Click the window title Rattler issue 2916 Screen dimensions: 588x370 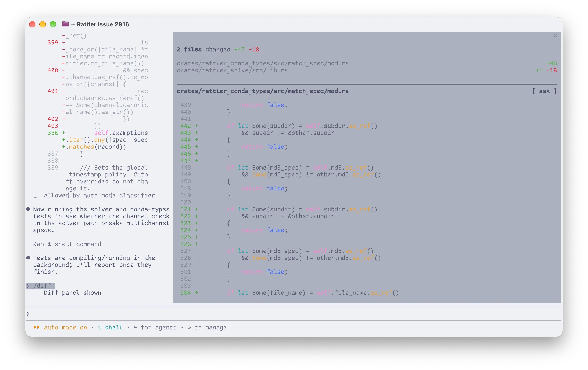pos(103,24)
